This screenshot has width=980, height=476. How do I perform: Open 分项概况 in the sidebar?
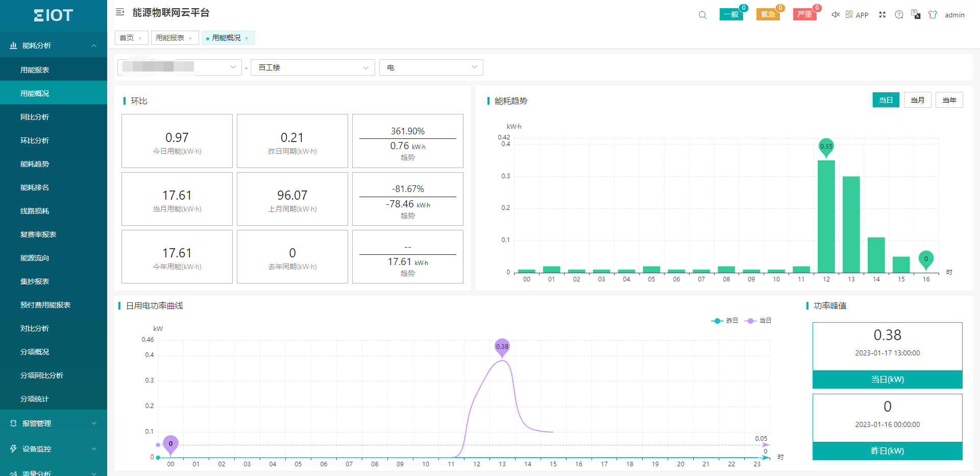[x=54, y=352]
